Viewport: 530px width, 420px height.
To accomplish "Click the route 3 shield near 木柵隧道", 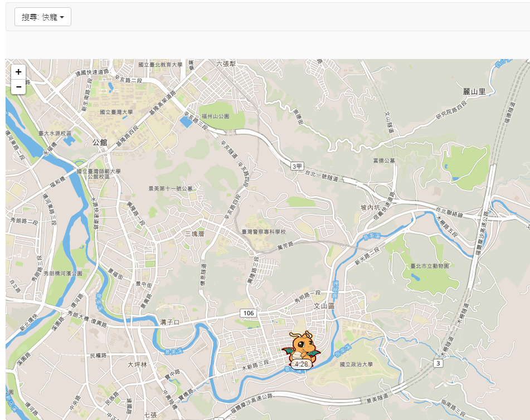I will pyautogui.click(x=438, y=363).
